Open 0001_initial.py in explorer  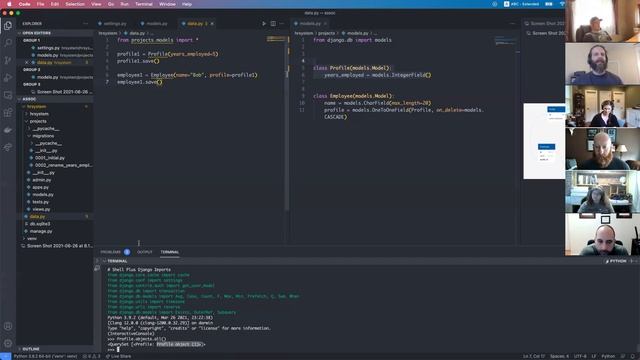point(49,158)
